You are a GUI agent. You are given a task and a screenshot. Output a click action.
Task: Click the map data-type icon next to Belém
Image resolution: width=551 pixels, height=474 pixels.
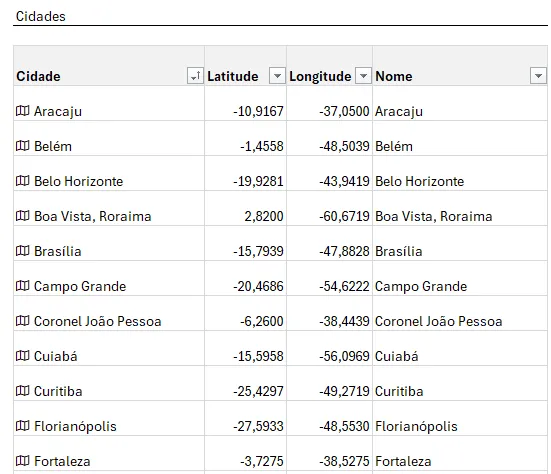(x=22, y=145)
